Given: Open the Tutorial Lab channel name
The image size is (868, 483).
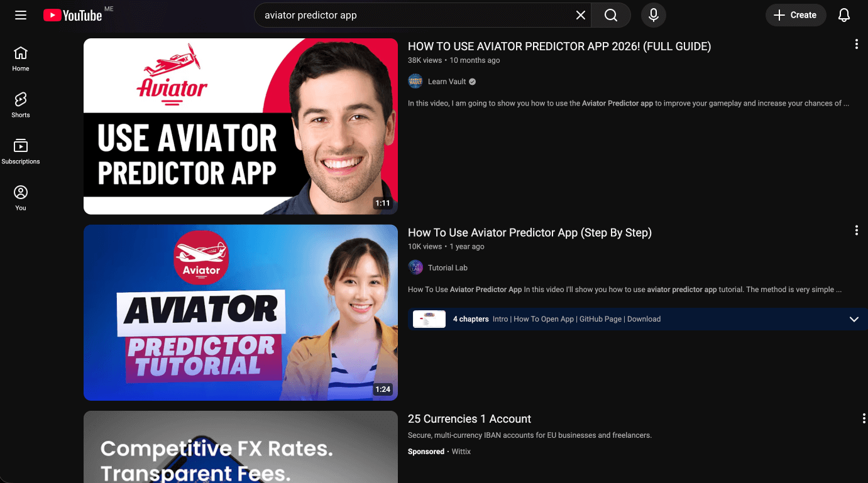Looking at the screenshot, I should point(446,268).
